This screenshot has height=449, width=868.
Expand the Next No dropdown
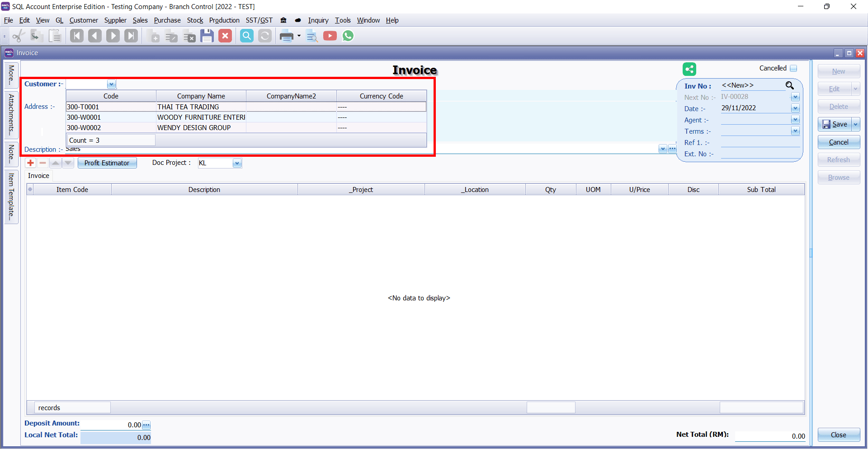pyautogui.click(x=795, y=97)
